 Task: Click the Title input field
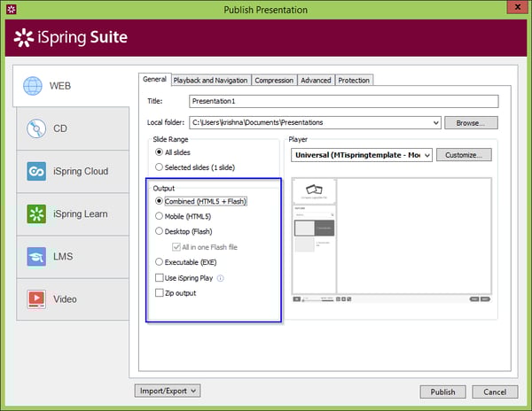pyautogui.click(x=344, y=101)
